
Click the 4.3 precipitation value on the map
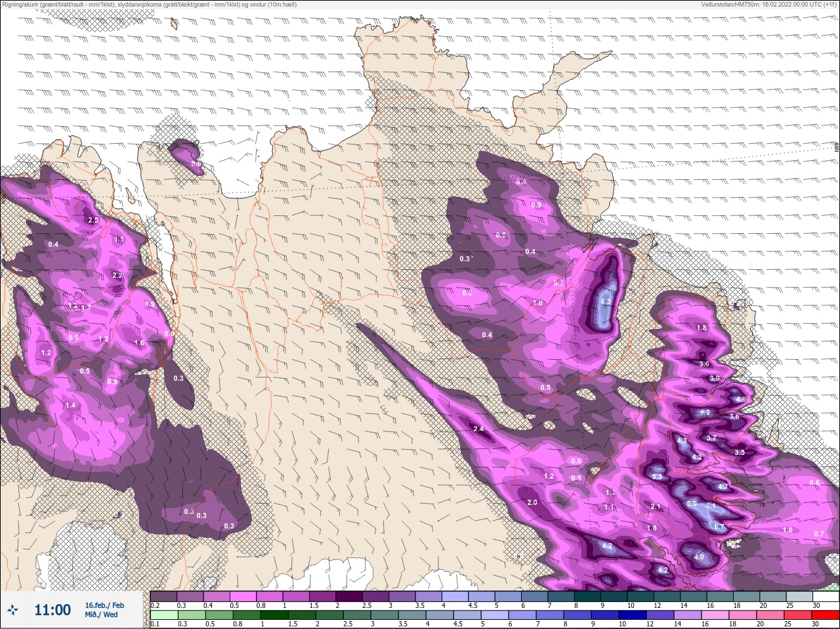(682, 441)
